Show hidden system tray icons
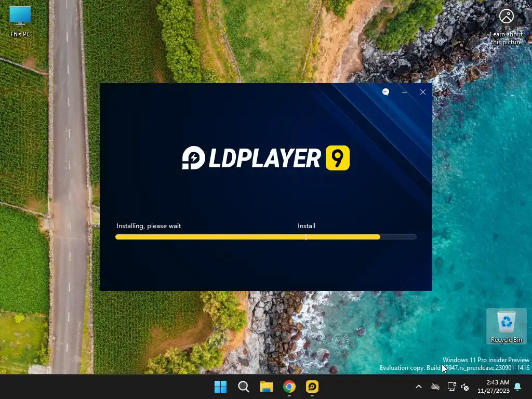The height and width of the screenshot is (399, 532). click(419, 387)
